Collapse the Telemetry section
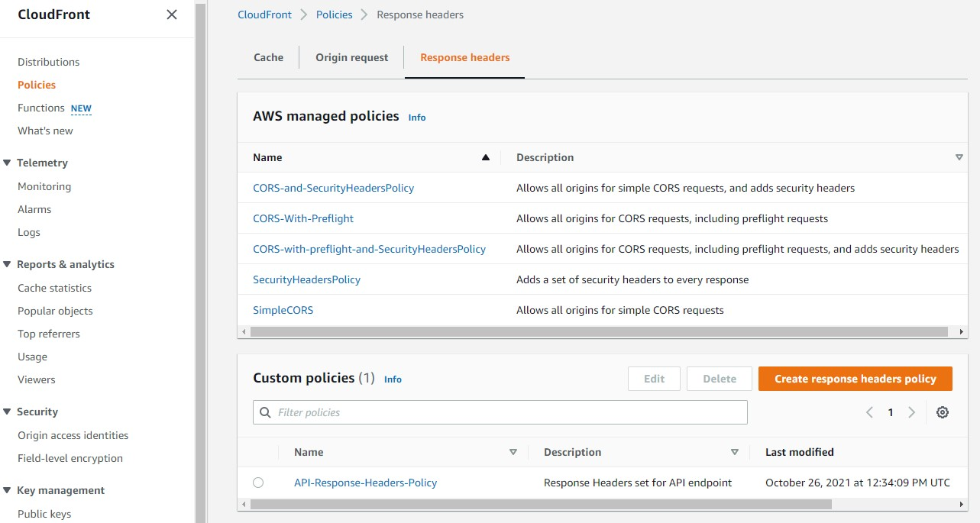Image resolution: width=980 pixels, height=523 pixels. (7, 163)
